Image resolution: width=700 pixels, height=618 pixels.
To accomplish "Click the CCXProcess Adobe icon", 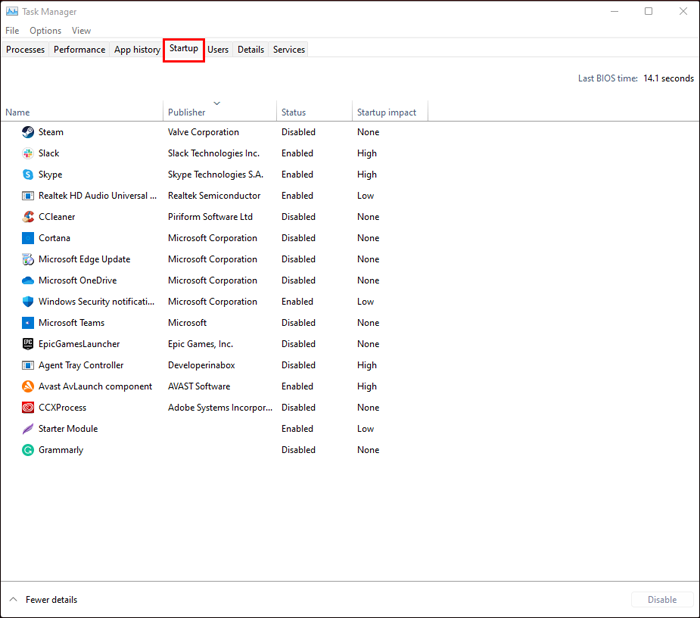I will tap(28, 407).
